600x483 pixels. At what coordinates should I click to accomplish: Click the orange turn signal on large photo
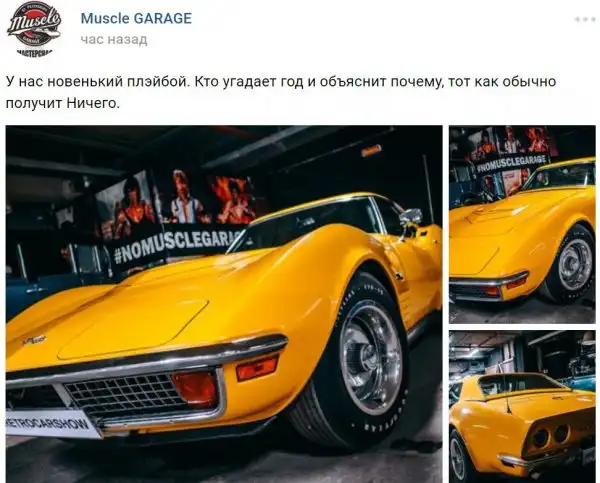point(257,367)
